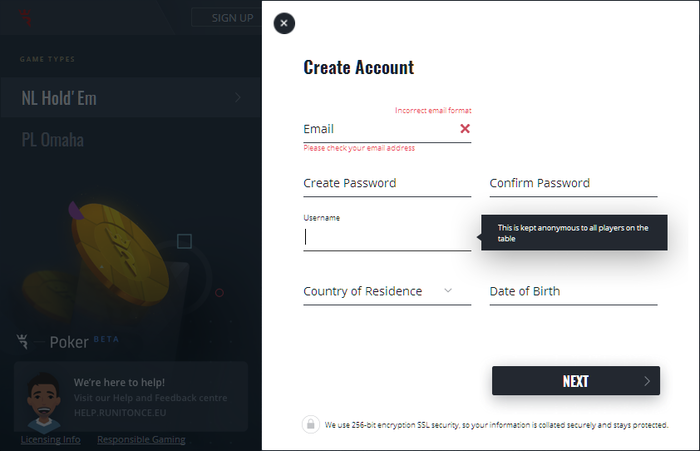Image resolution: width=700 pixels, height=451 pixels.
Task: Open NL Hold' Em chevron arrow
Action: (x=238, y=98)
